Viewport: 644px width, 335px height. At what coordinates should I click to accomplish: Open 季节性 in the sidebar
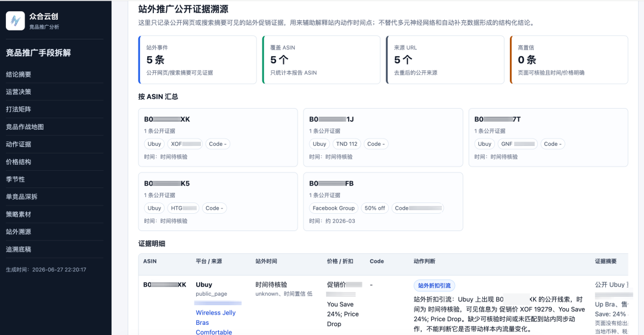[x=15, y=179]
